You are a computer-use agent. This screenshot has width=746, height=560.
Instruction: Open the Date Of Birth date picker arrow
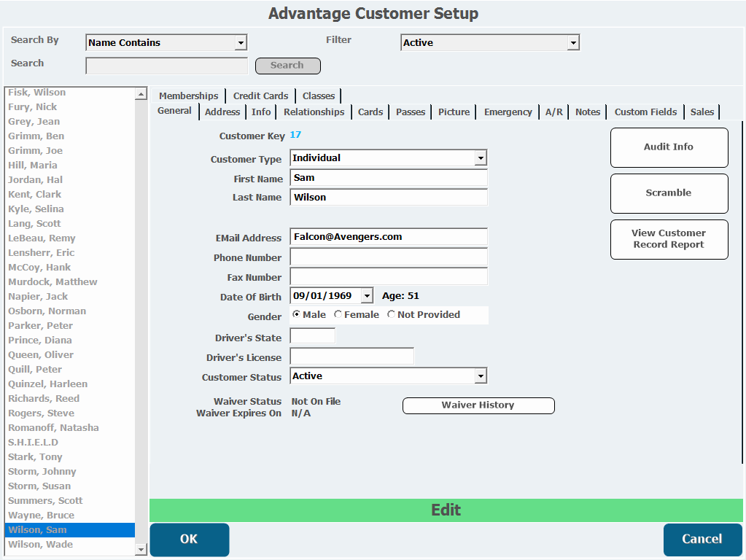click(366, 296)
